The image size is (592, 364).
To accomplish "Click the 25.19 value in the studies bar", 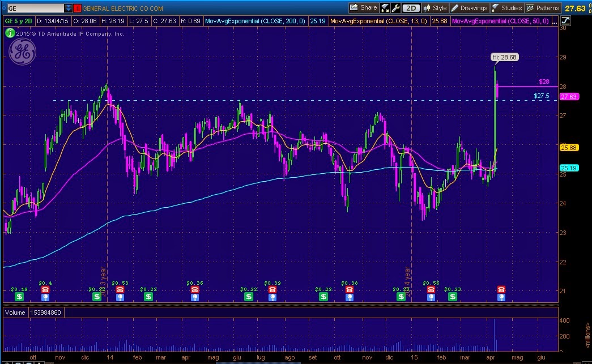I will [317, 21].
